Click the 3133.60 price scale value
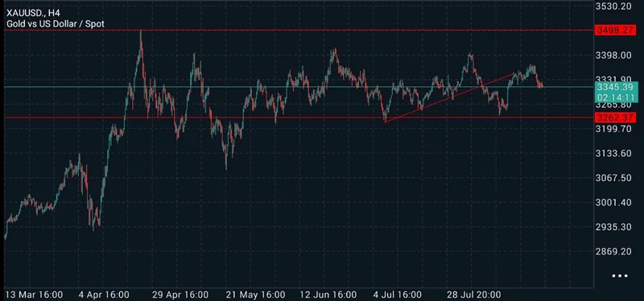This screenshot has height=301, width=644. 613,154
